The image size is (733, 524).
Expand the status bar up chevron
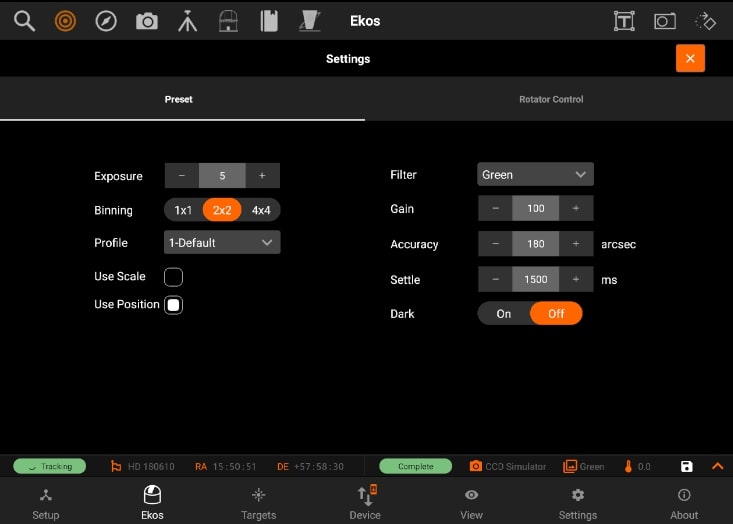[x=718, y=466]
